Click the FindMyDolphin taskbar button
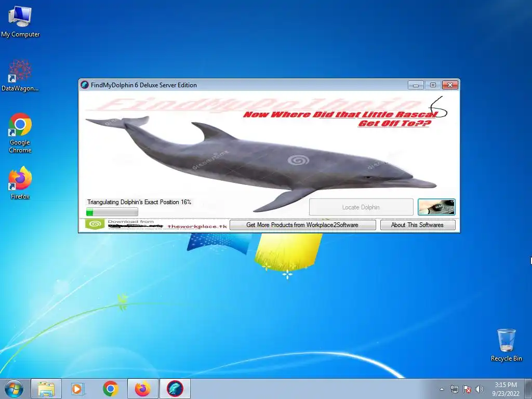Image resolution: width=532 pixels, height=399 pixels. coord(175,389)
